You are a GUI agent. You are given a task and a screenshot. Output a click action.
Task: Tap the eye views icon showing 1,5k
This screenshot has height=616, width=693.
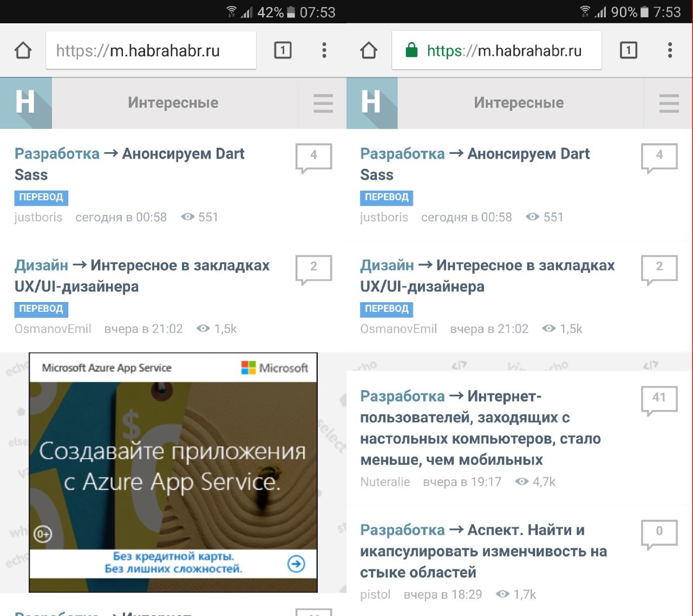204,329
